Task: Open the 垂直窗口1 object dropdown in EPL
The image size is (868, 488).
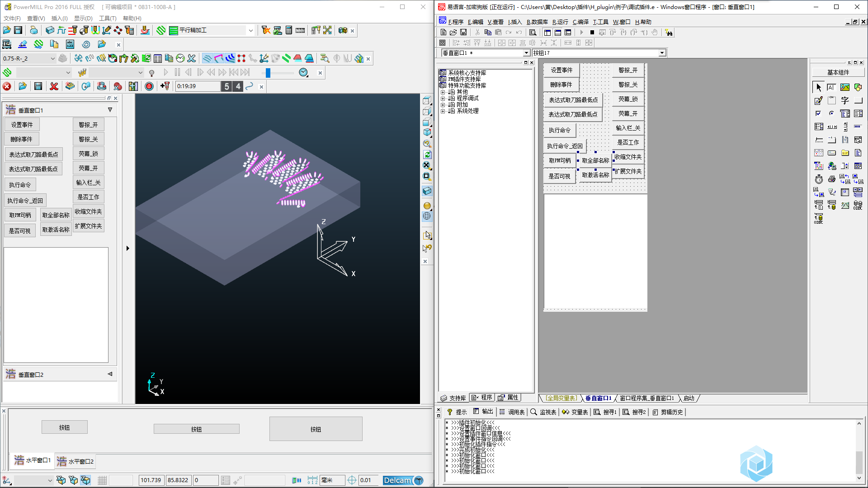Action: [x=526, y=53]
